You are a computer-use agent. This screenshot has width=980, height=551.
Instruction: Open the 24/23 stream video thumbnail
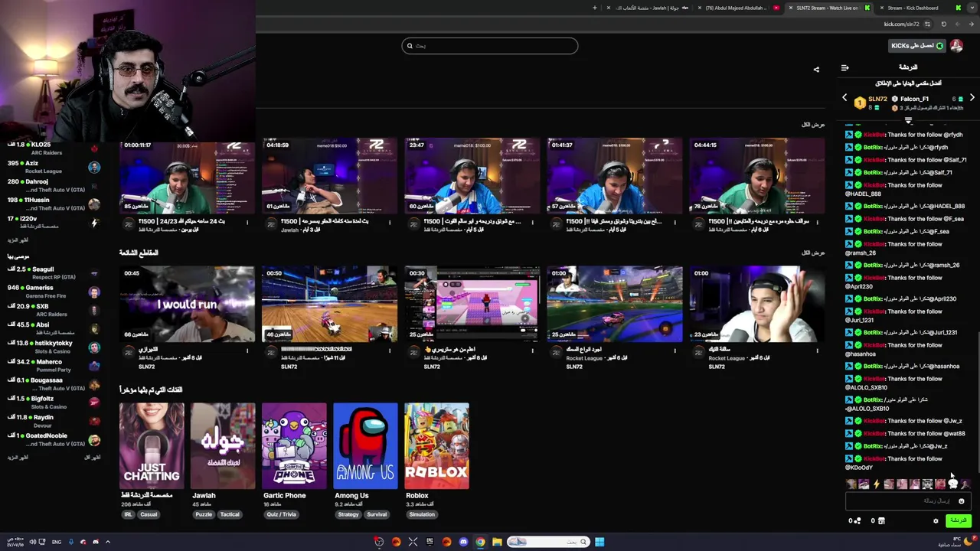tap(187, 175)
